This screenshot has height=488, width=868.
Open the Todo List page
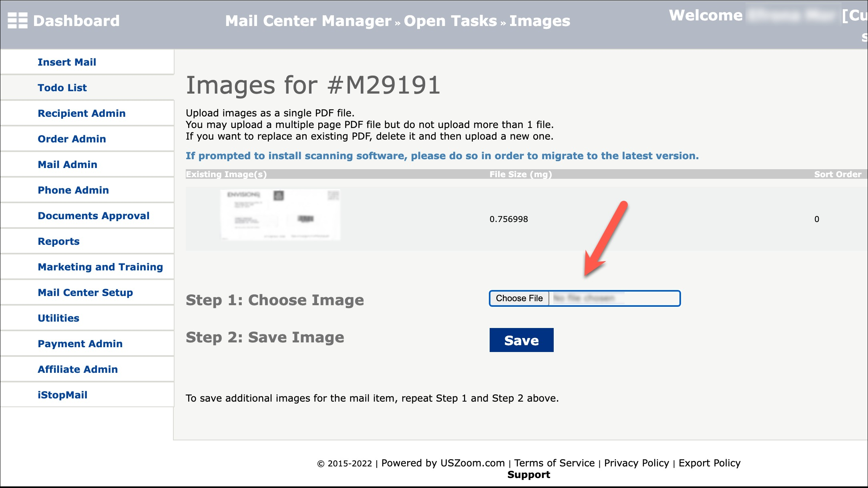pyautogui.click(x=62, y=88)
